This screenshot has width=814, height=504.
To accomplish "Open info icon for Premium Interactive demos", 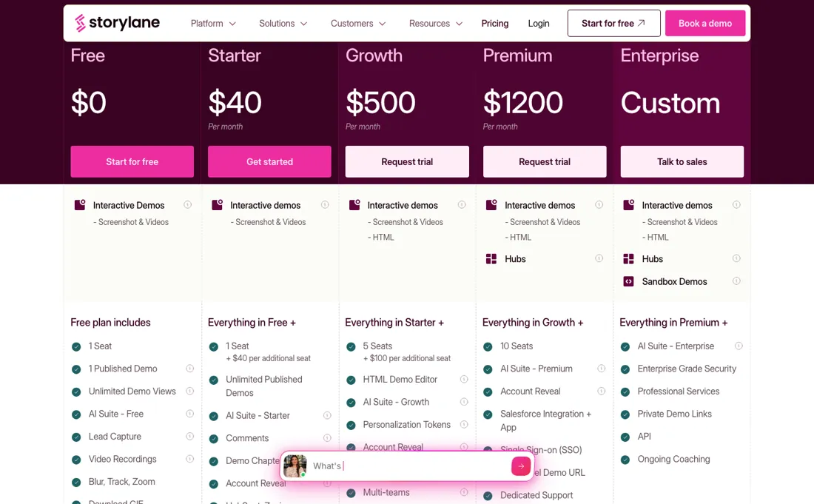I will 599,205.
